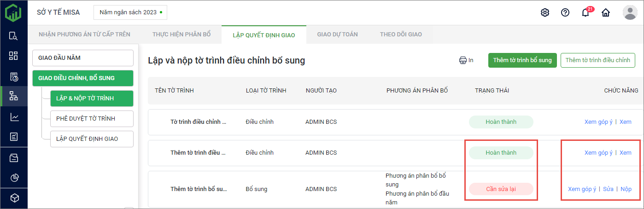Viewport: 644px width, 209px height.
Task: Open the line chart sidebar icon
Action: (x=13, y=117)
